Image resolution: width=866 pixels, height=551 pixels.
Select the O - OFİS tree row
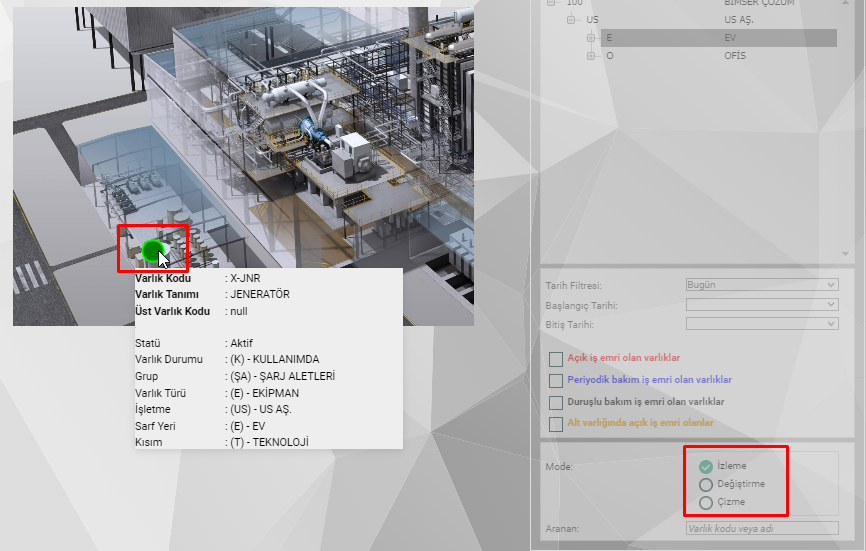tap(719, 56)
